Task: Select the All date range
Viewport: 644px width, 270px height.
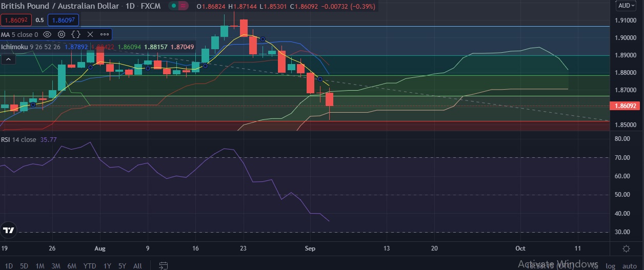Action: coord(137,266)
